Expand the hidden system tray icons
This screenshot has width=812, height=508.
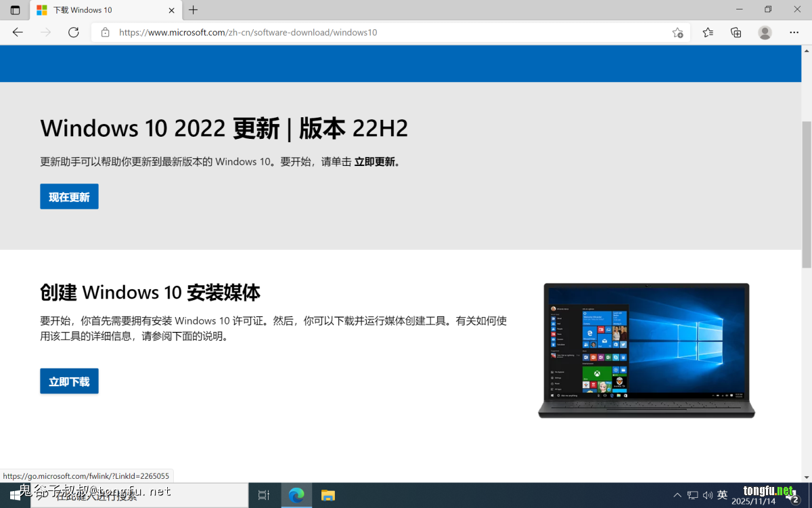pyautogui.click(x=677, y=495)
